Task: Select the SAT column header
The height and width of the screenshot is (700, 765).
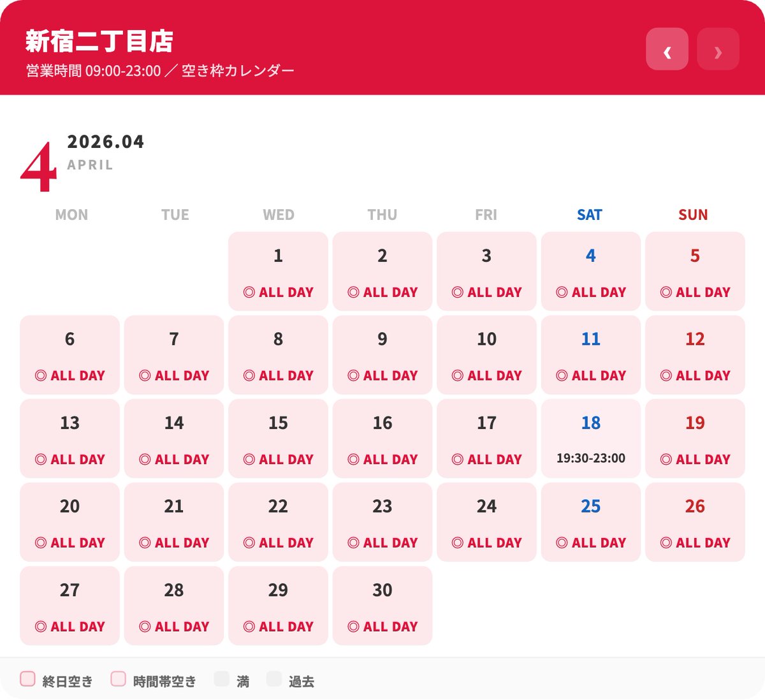Action: point(589,215)
